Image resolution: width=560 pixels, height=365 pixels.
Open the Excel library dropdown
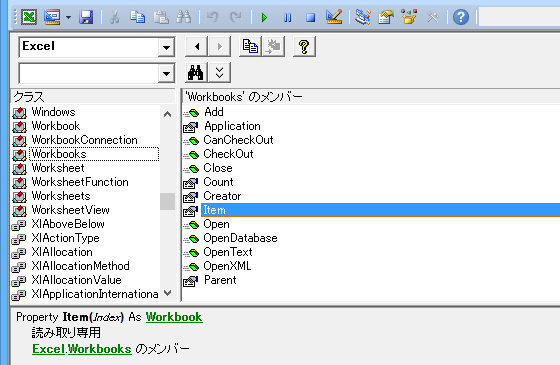coord(166,47)
